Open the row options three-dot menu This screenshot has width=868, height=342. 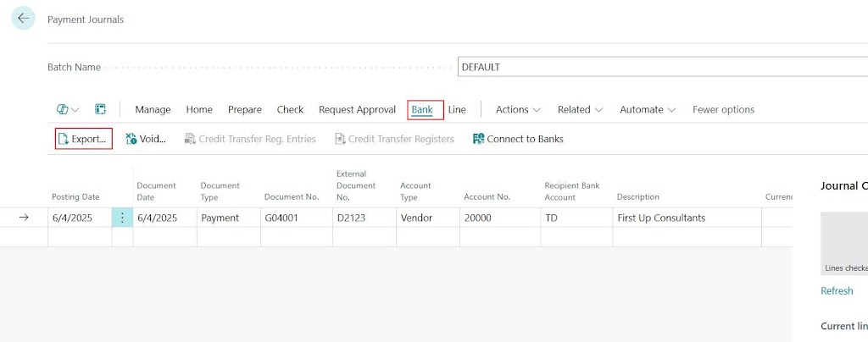tap(122, 218)
